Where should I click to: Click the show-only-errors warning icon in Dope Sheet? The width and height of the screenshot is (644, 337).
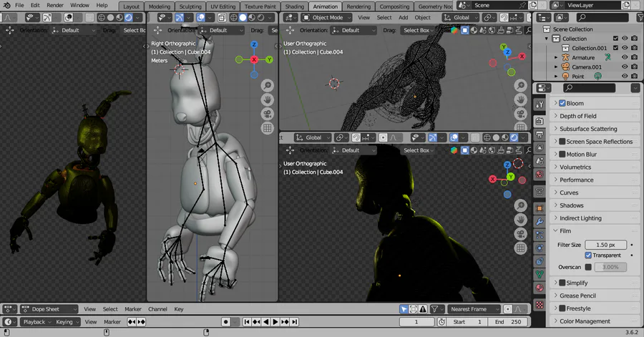[423, 309]
